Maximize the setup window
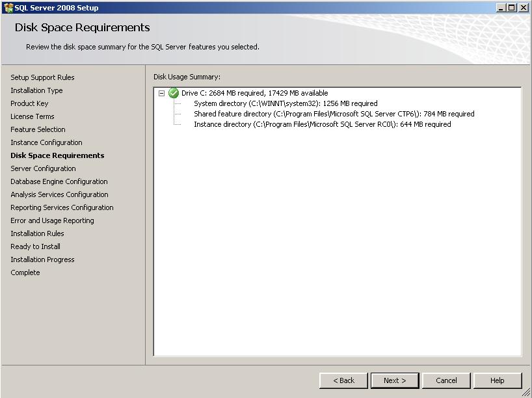Screen dimensions: 532x398 point(511,7)
